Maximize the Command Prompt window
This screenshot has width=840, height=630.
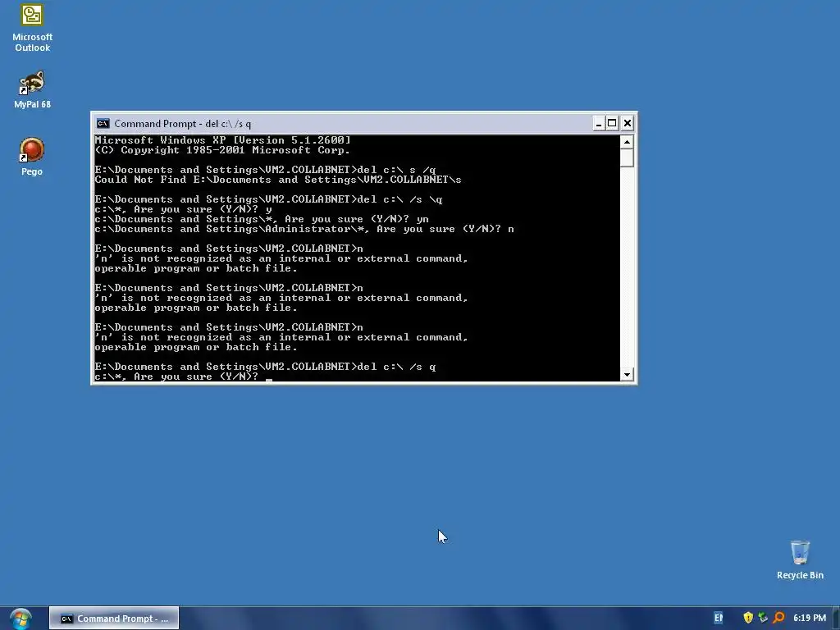pos(612,124)
